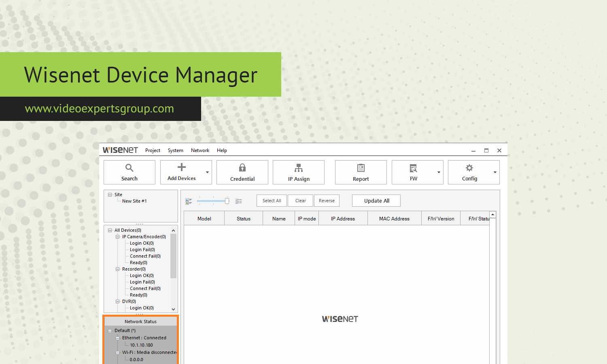Switch to the list view icon

(239, 201)
